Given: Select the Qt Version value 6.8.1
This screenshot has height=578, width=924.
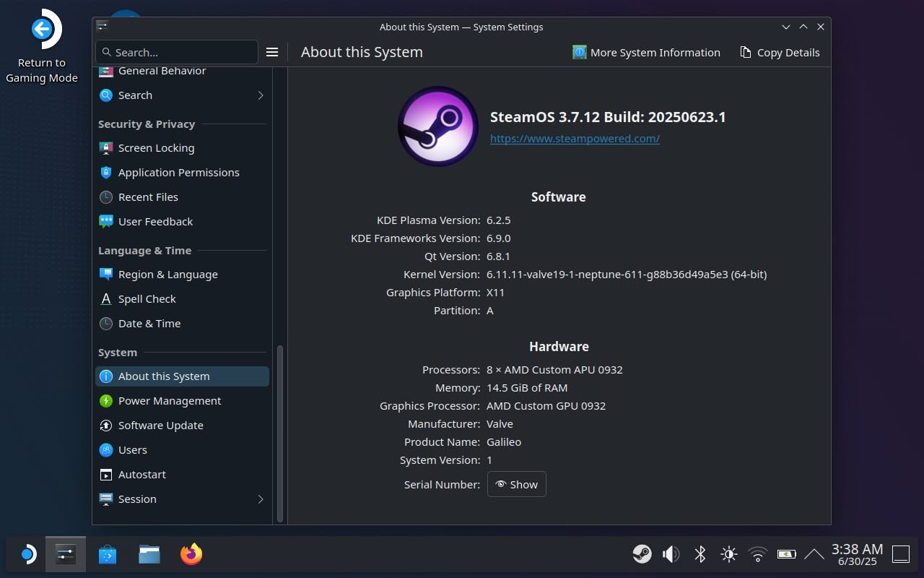Looking at the screenshot, I should tap(498, 256).
